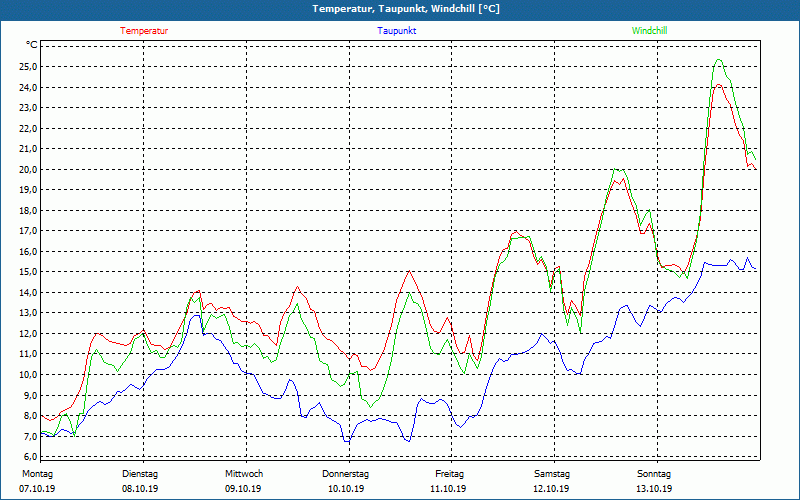Select the Freitag 11.10.19 axis label
The image size is (800, 500).
449,481
